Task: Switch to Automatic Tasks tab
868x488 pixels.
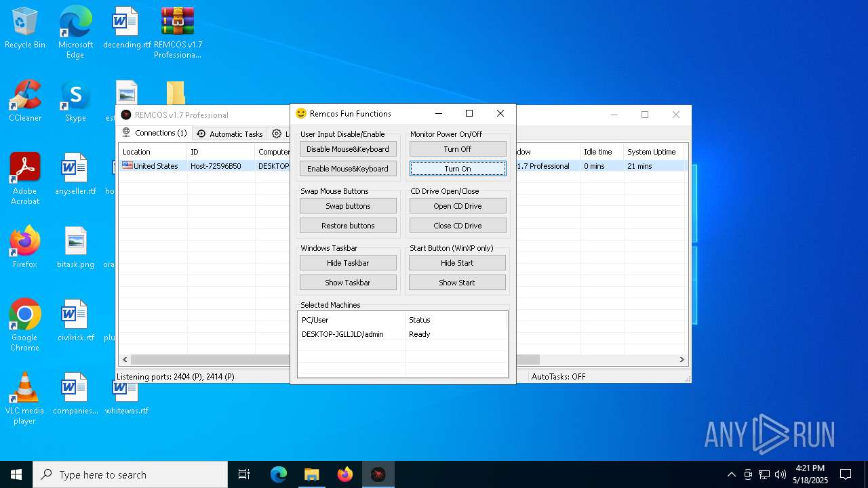Action: (229, 134)
